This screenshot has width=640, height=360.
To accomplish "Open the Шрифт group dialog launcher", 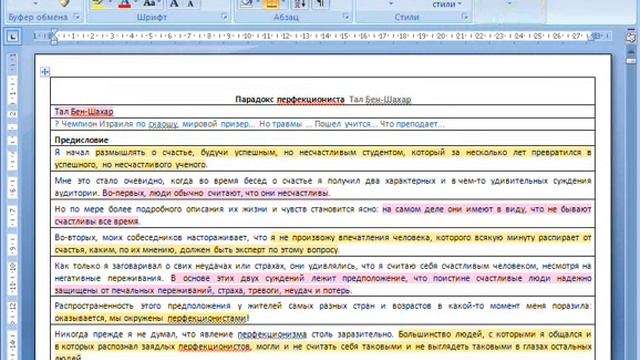I will pos(224,17).
